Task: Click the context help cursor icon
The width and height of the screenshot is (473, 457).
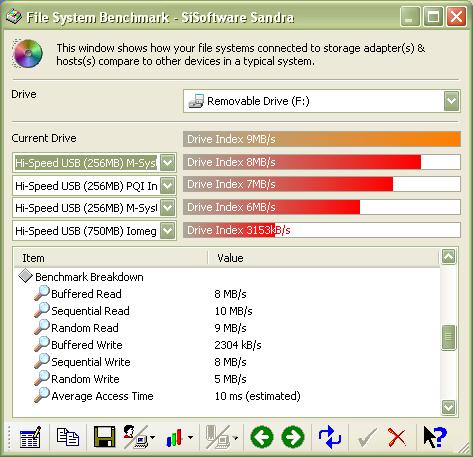Action: 435,437
